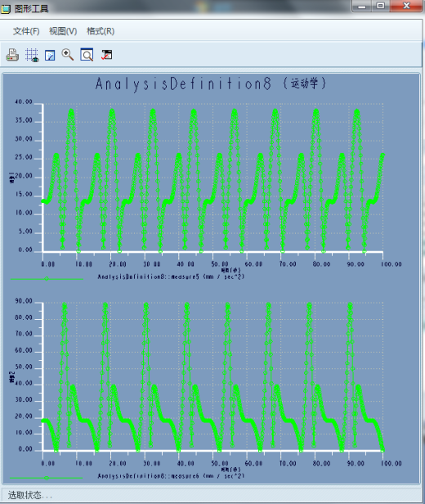Image resolution: width=425 pixels, height=504 pixels.
Task: Click the AnalysisDefinition8::measure6 legend label
Action: click(x=171, y=476)
